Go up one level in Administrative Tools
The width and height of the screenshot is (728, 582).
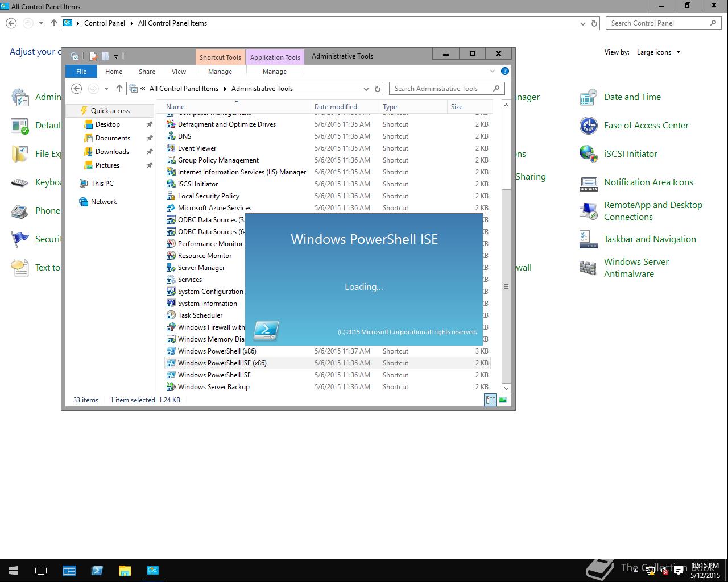tap(119, 89)
